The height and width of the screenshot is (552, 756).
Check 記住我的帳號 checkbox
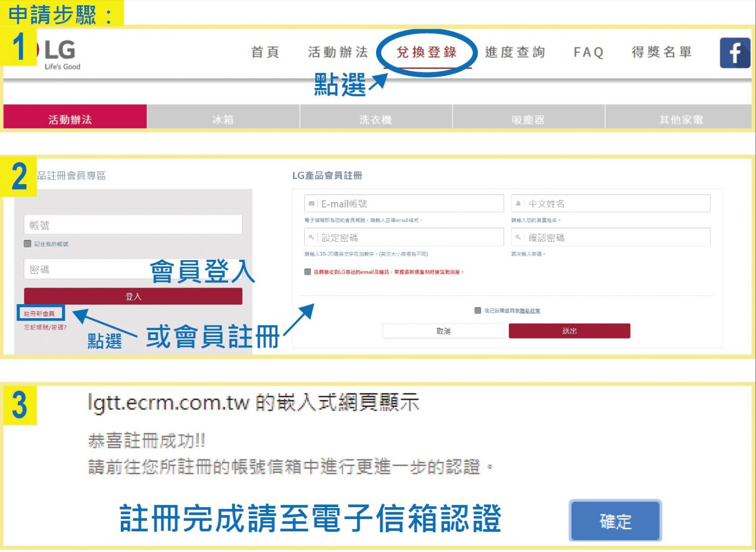(27, 244)
